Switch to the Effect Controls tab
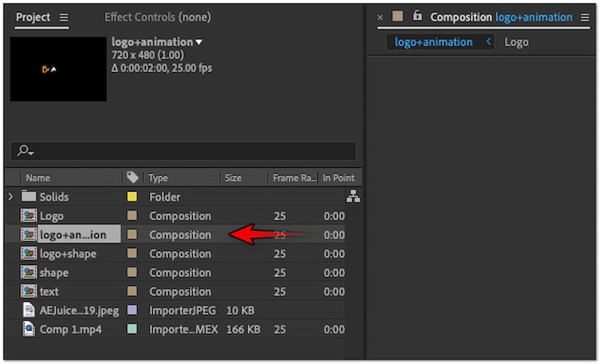Image resolution: width=600 pixels, height=364 pixels. coord(157,17)
